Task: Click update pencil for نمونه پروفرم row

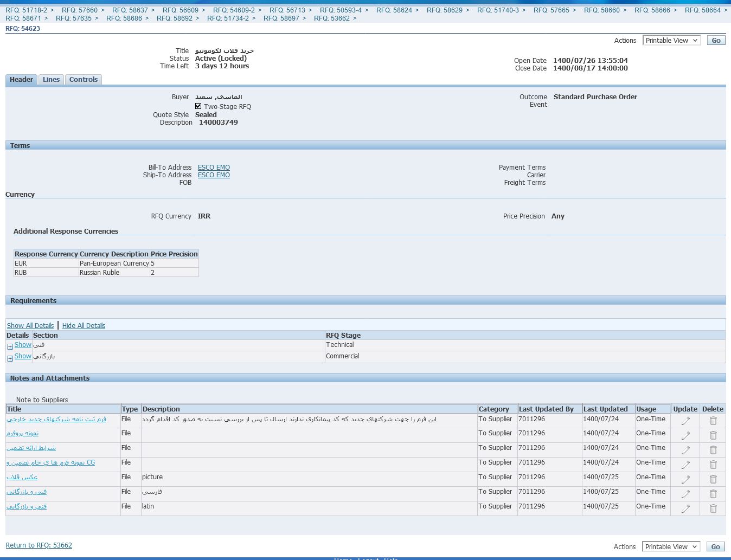Action: point(685,435)
